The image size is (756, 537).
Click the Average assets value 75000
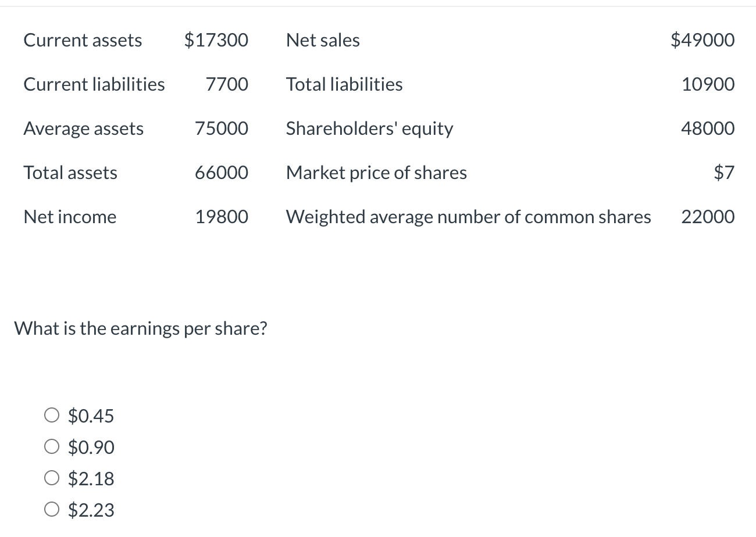[222, 128]
